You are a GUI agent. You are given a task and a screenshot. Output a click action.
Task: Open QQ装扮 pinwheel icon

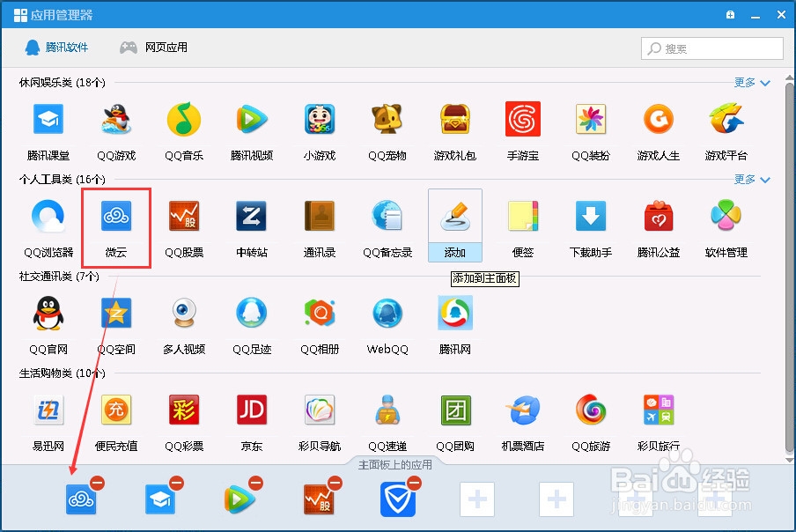coord(591,119)
